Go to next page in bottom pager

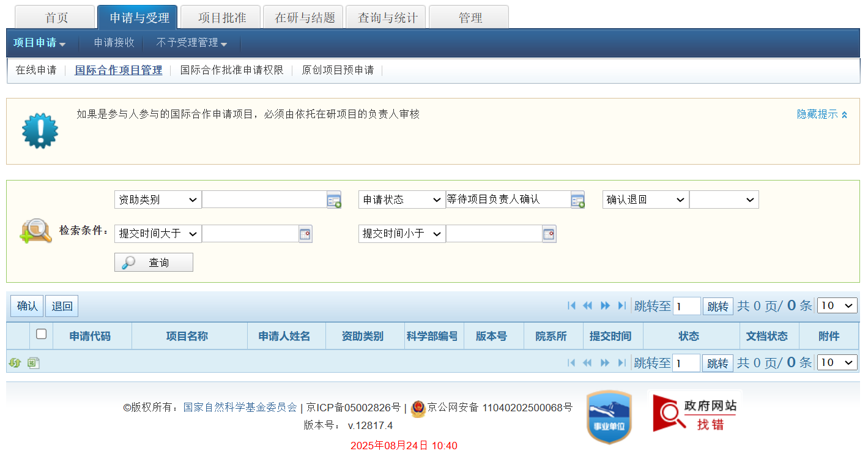[x=606, y=363]
